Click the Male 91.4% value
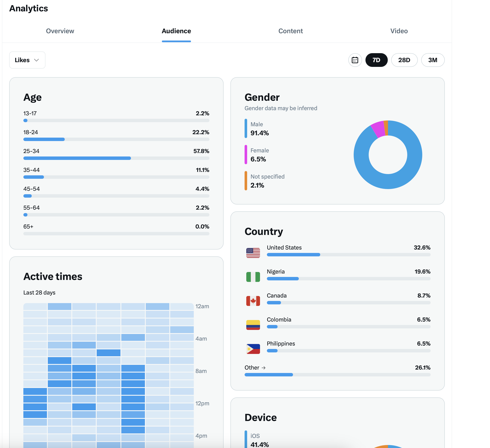The image size is (490, 448). coord(260,133)
